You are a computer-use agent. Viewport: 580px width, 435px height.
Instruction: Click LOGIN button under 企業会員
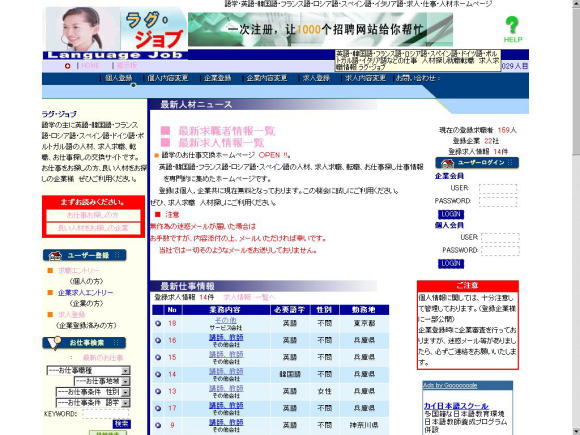click(451, 214)
